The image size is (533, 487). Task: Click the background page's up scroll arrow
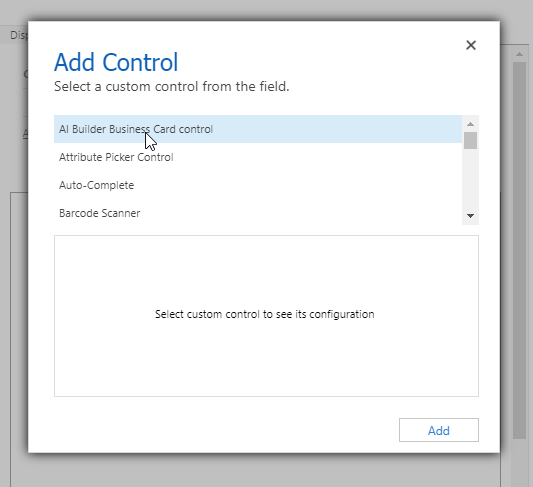click(x=519, y=54)
